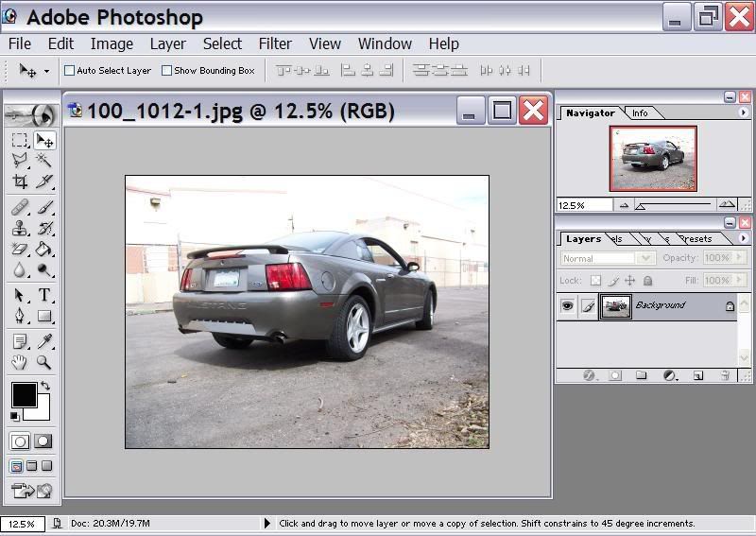Open the Navigator panel flyout menu

click(743, 112)
